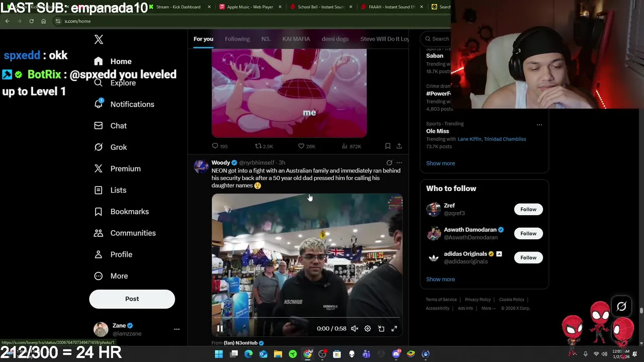Image resolution: width=644 pixels, height=362 pixels.
Task: Reload the browser page
Action: tap(31, 21)
